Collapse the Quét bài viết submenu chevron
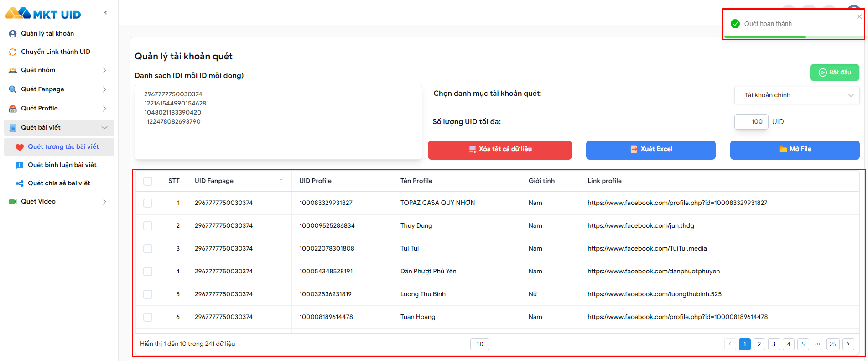The image size is (868, 361). 104,128
